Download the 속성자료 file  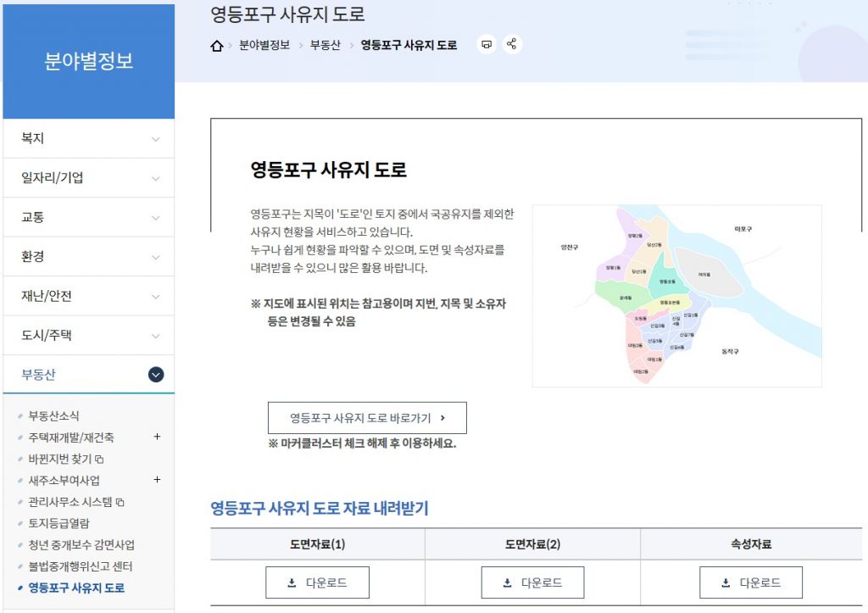click(x=750, y=582)
